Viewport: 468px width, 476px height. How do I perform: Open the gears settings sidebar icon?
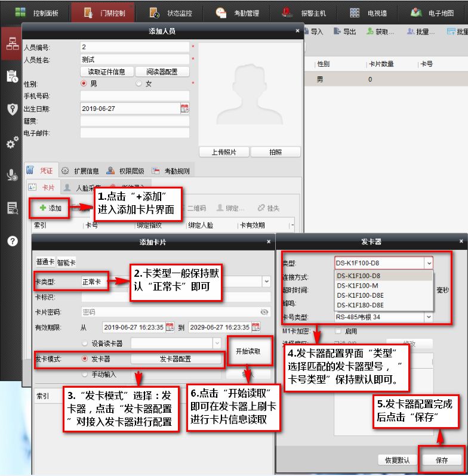11,143
